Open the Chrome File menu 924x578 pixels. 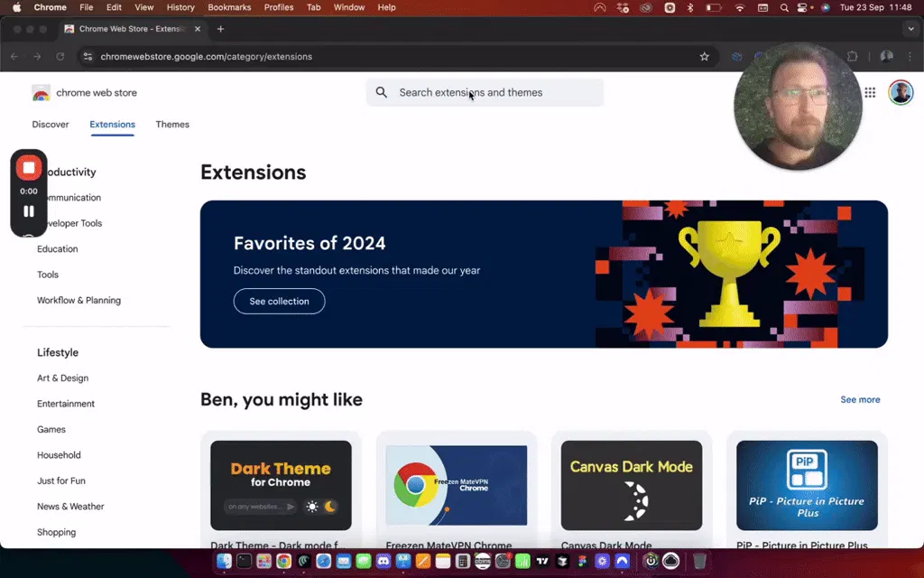pos(86,7)
